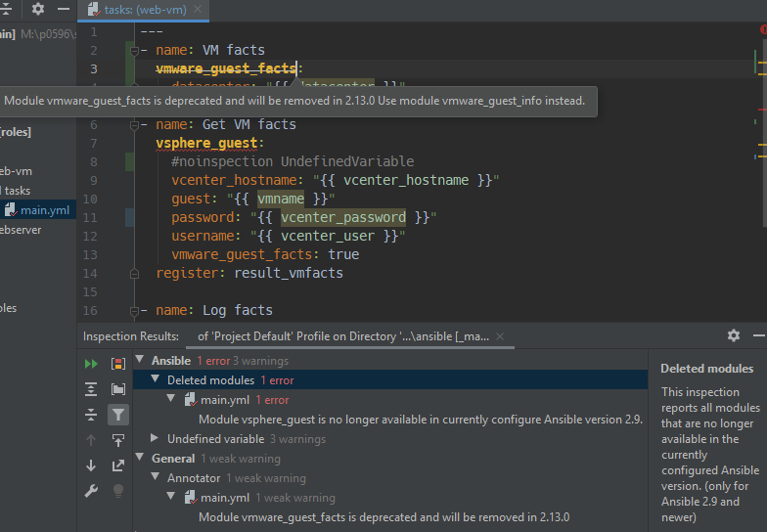Viewport: 767px width, 532px height.
Task: Click the file icon on the editor tab
Action: pos(94,10)
